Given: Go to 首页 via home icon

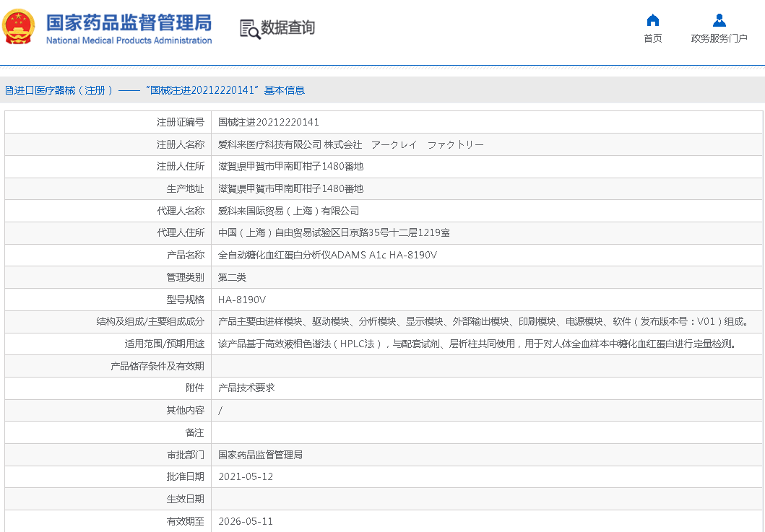Looking at the screenshot, I should 652,20.
